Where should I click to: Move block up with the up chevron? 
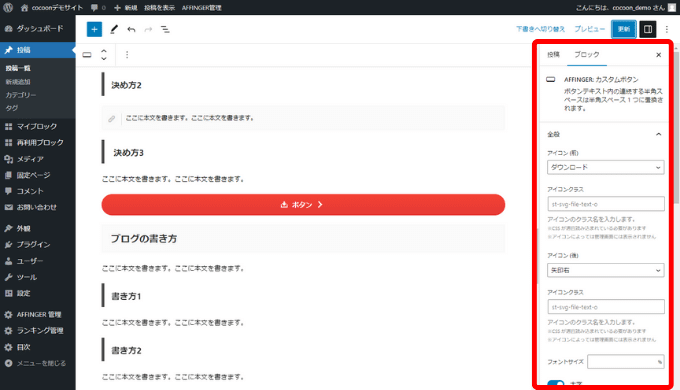(104, 51)
